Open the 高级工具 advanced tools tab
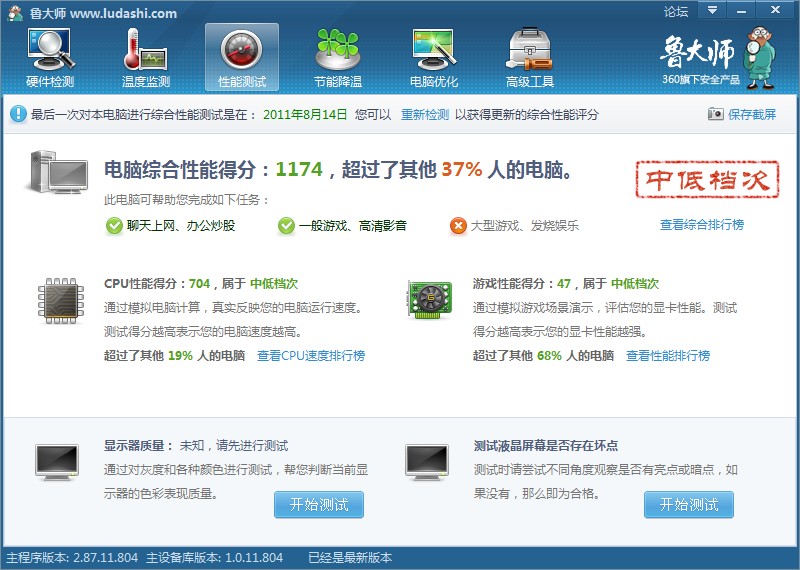 pos(530,58)
